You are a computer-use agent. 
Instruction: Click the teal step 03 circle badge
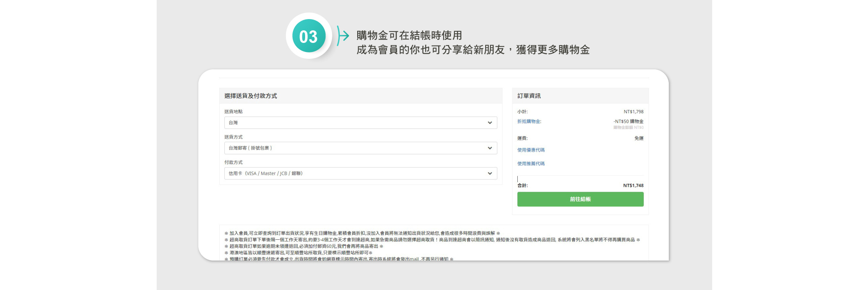[309, 36]
